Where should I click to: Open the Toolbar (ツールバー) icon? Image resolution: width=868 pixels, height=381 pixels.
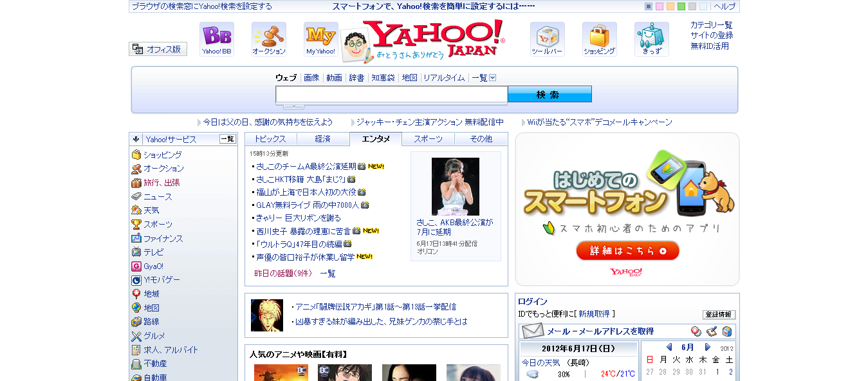[x=547, y=39]
